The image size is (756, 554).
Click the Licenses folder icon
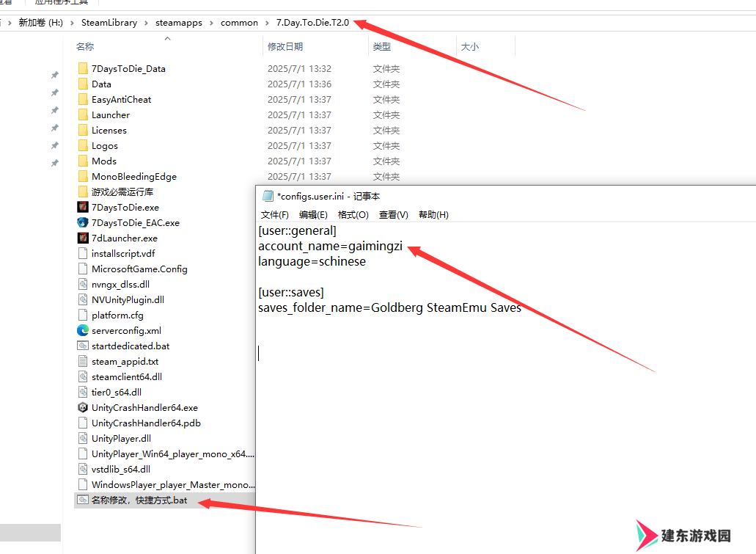tap(83, 131)
